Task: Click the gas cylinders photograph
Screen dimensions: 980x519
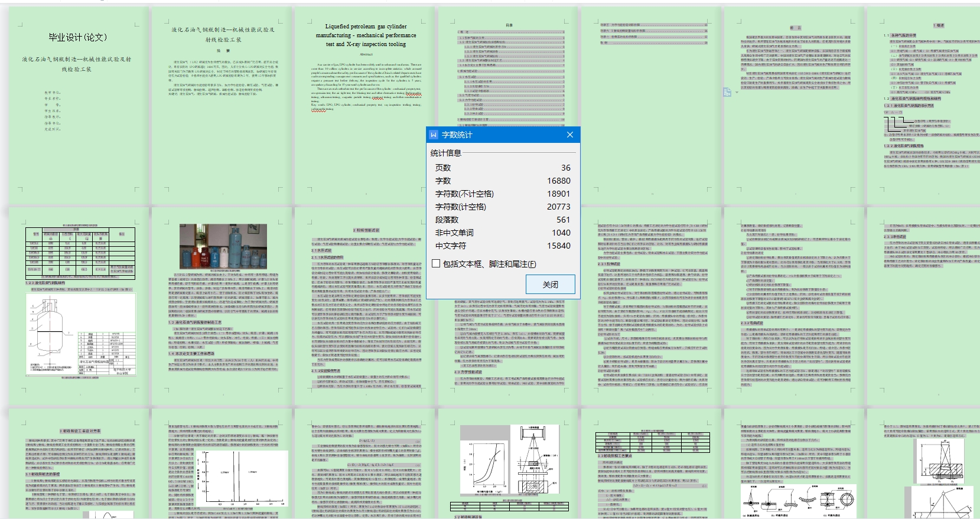Action: click(x=223, y=247)
